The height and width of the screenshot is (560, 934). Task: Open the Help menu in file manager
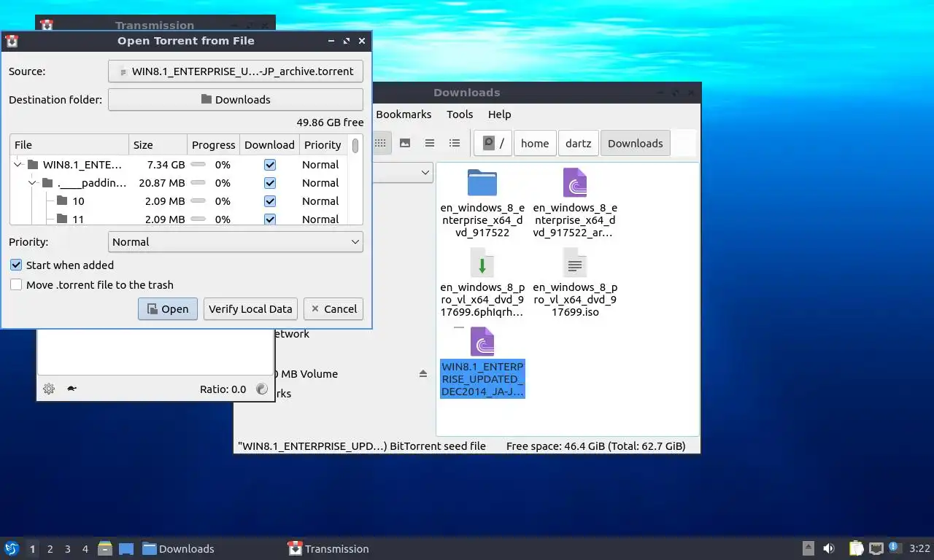tap(499, 114)
